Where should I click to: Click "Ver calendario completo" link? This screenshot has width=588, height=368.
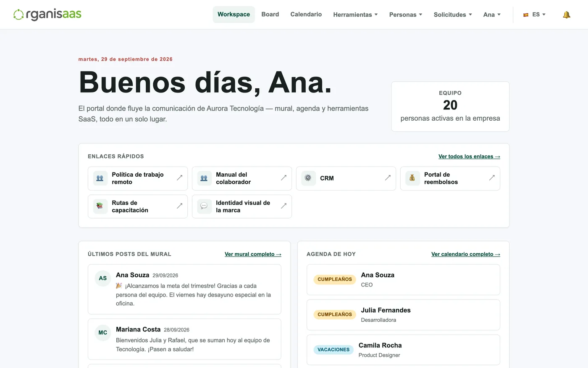(466, 254)
